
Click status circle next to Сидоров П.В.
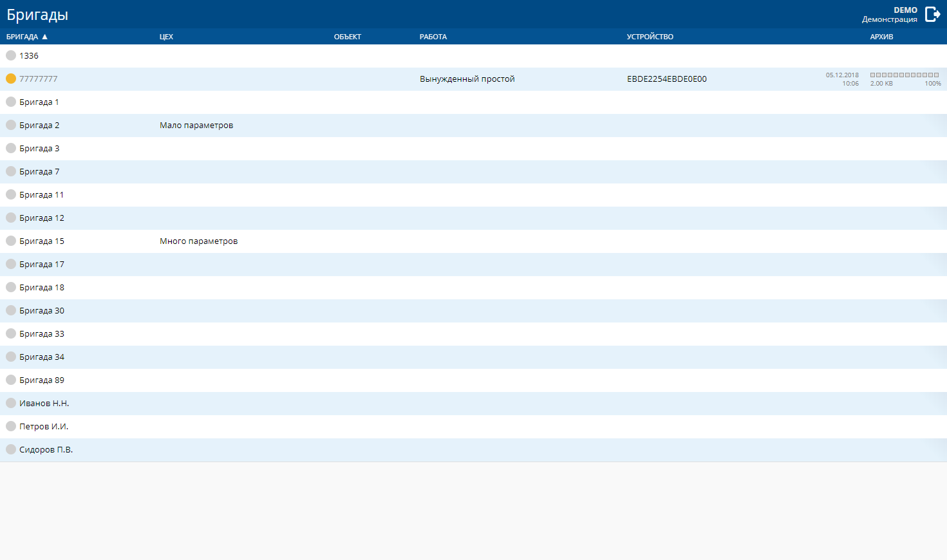tap(11, 449)
